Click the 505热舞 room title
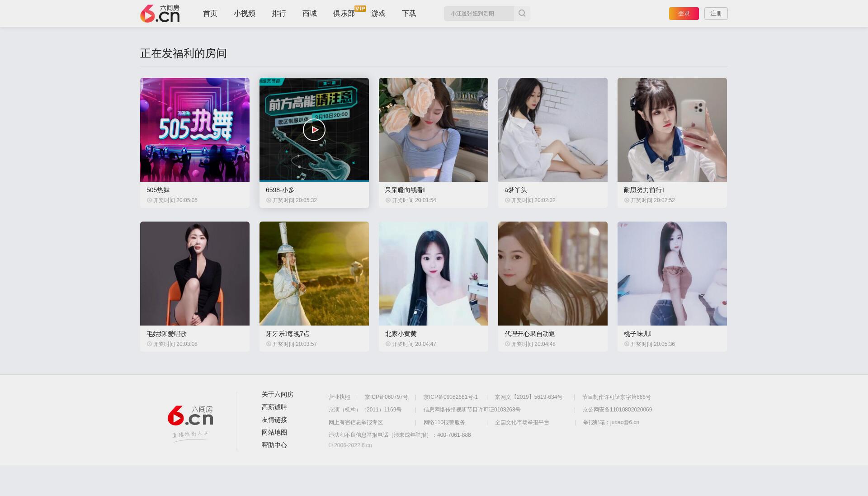868x496 pixels. click(x=158, y=190)
